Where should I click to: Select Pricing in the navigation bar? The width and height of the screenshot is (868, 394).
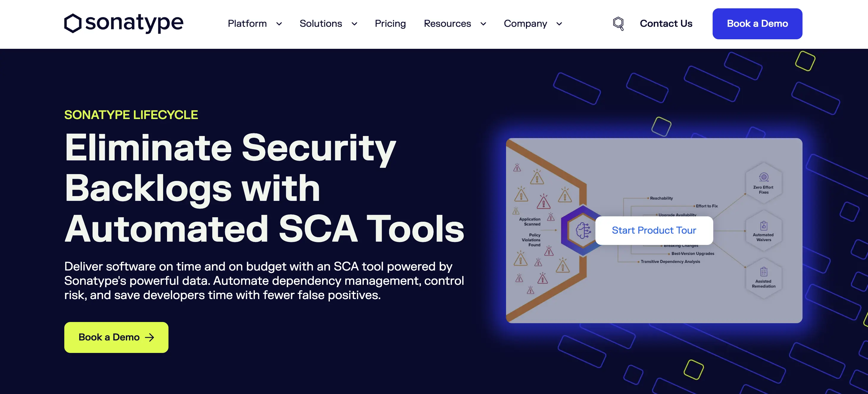tap(390, 24)
